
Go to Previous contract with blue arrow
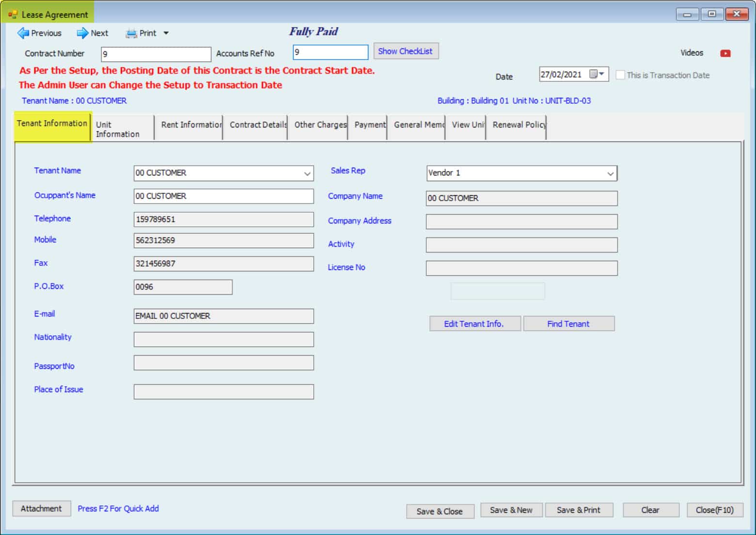tap(39, 33)
